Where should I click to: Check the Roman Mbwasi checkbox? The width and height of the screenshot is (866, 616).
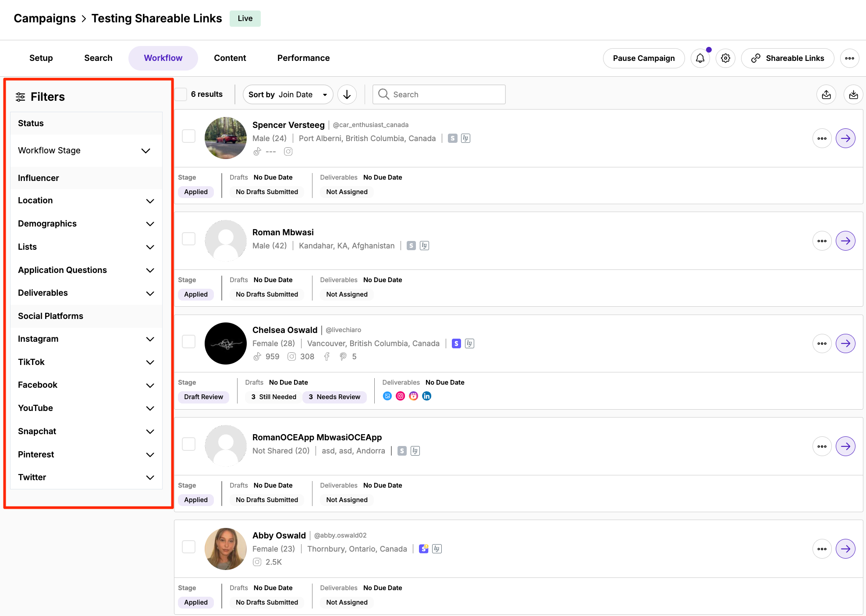click(188, 239)
